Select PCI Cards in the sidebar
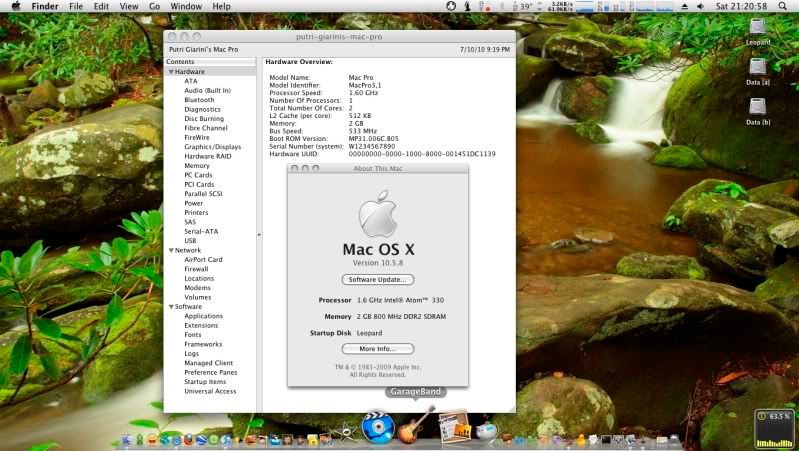 point(199,184)
